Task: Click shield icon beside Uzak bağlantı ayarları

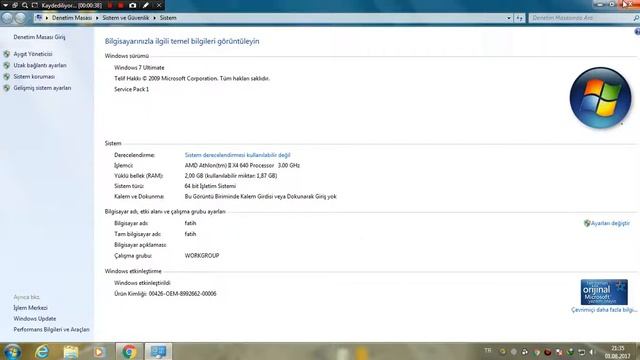Action: tap(7, 65)
